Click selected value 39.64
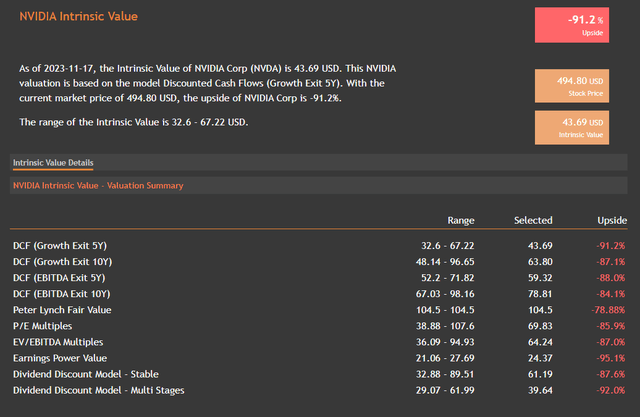 click(540, 390)
